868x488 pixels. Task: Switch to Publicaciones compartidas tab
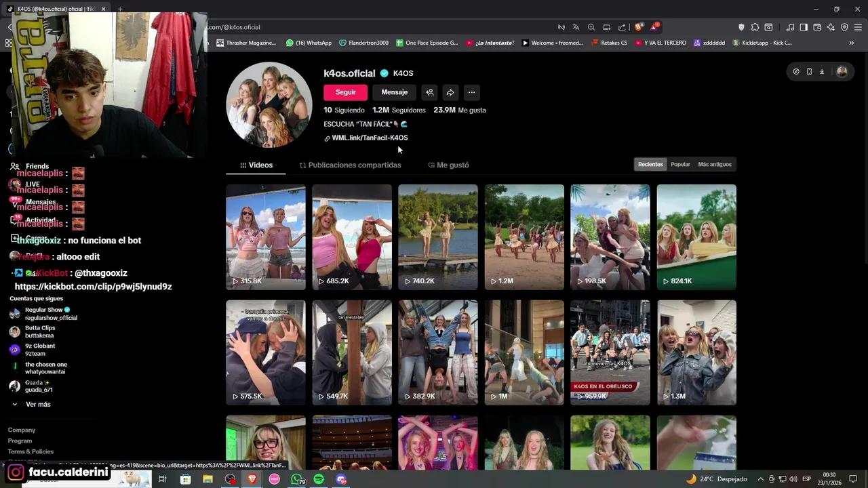click(x=350, y=165)
